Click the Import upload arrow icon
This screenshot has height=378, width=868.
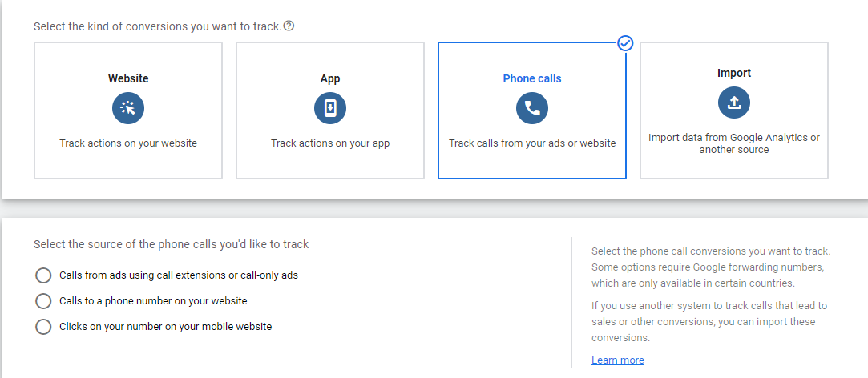click(x=734, y=102)
